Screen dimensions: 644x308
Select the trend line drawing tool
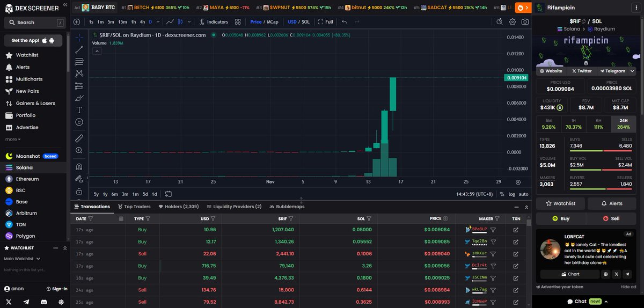coord(79,49)
